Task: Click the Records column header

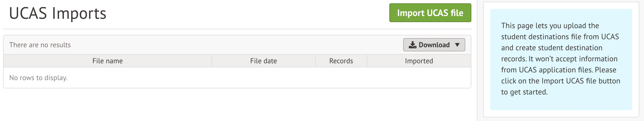Action: (x=341, y=61)
